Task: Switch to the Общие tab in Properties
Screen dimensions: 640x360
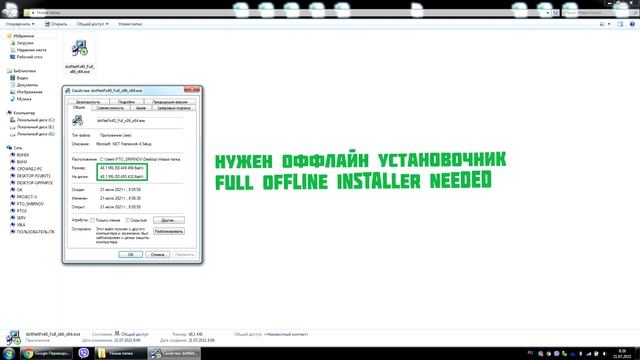Action: (x=79, y=107)
